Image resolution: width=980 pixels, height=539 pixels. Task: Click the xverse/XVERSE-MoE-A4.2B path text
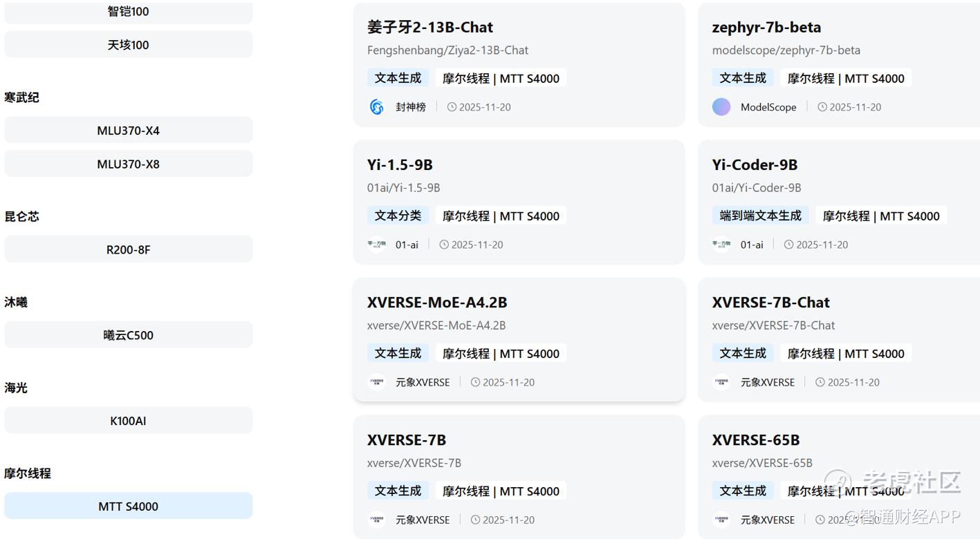point(436,325)
